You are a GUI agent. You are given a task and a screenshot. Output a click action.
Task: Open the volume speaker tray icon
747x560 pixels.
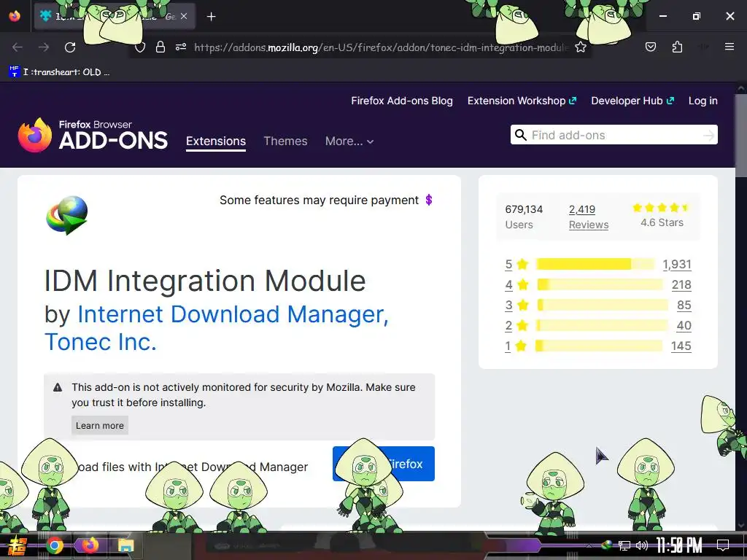[x=642, y=545]
